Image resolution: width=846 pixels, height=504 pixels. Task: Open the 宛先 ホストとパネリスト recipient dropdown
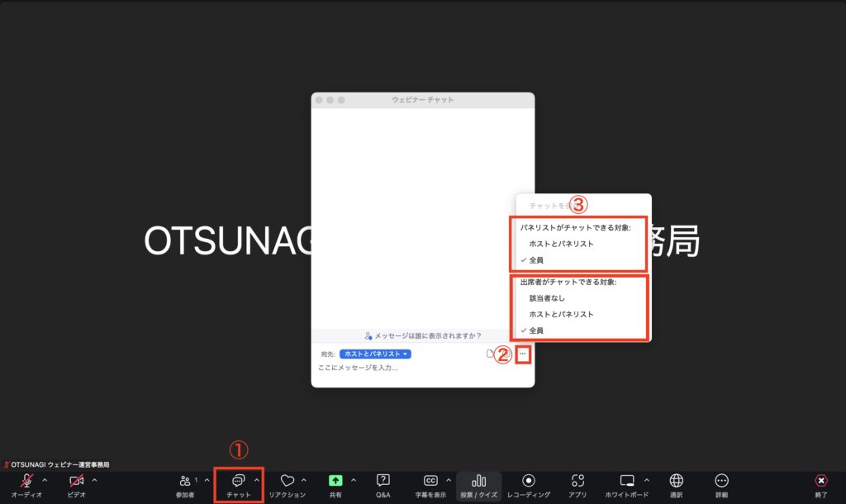[x=375, y=354]
